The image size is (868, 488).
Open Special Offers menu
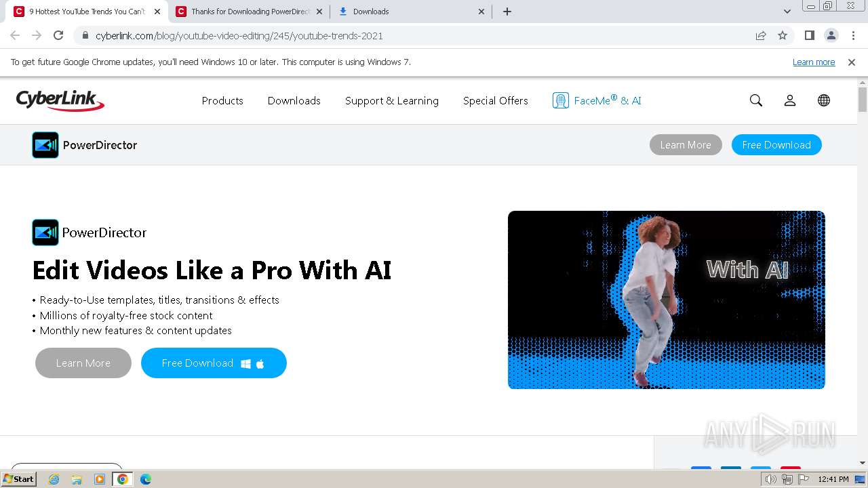[x=496, y=101]
